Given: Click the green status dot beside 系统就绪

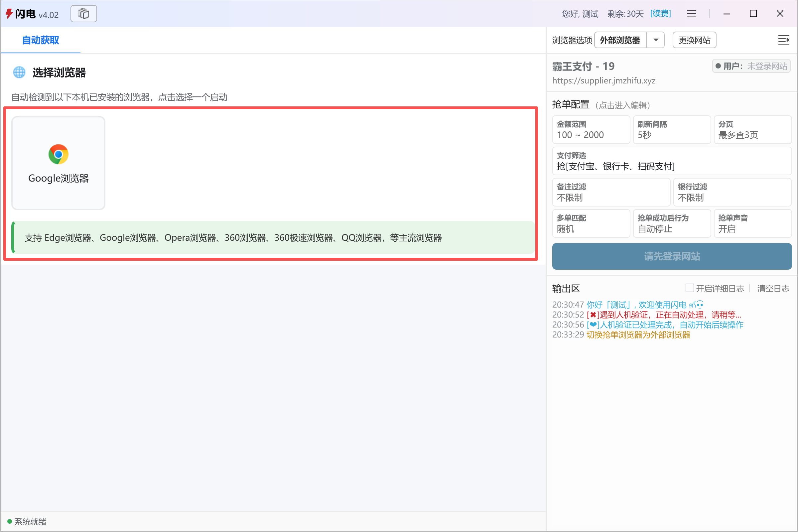Looking at the screenshot, I should tap(9, 521).
